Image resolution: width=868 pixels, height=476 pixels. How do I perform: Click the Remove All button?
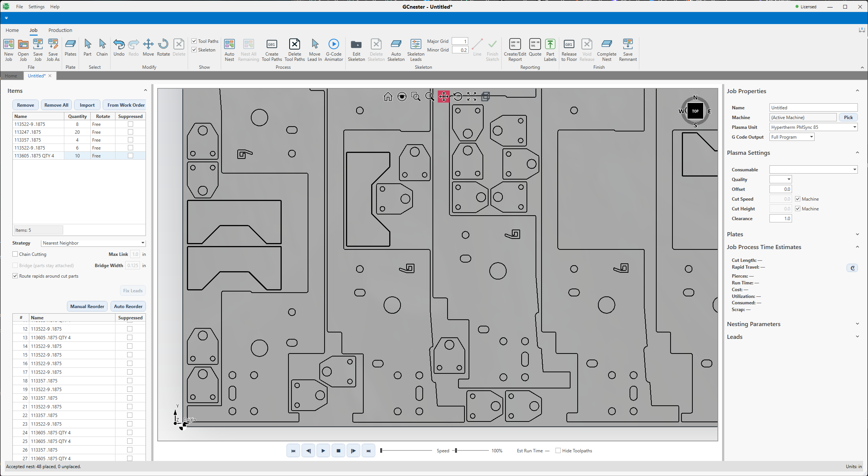[56, 105]
